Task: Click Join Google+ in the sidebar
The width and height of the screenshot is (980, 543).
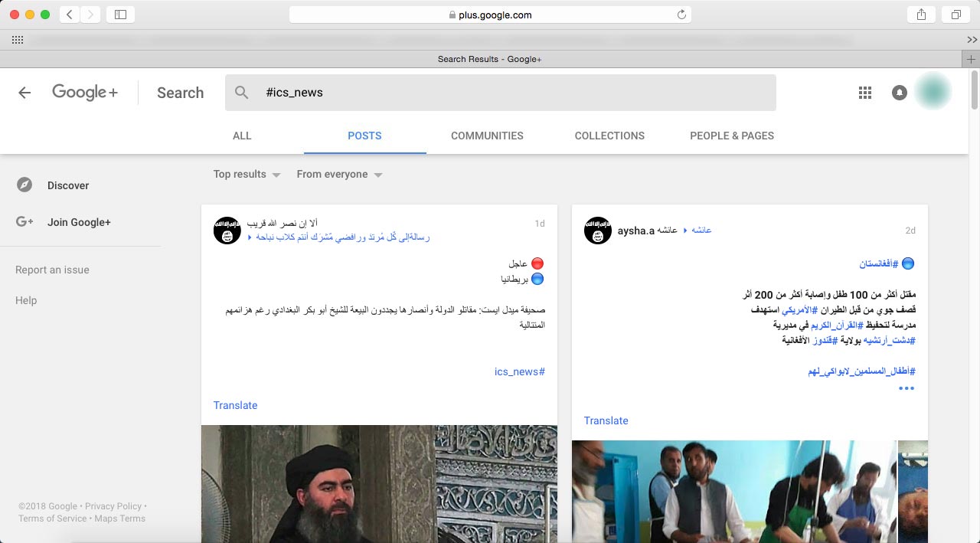Action: [79, 222]
